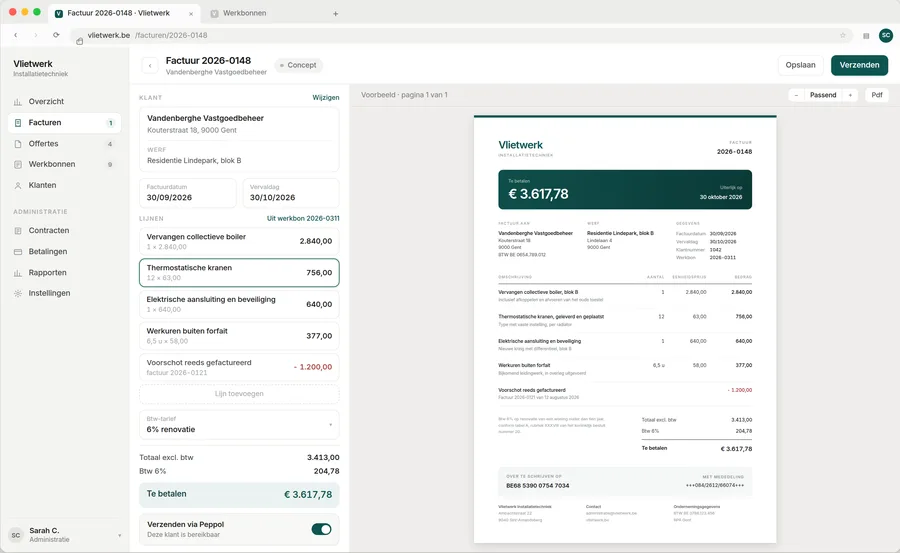This screenshot has width=900, height=553.
Task: Zoom in the preview with plus
Action: pyautogui.click(x=850, y=95)
